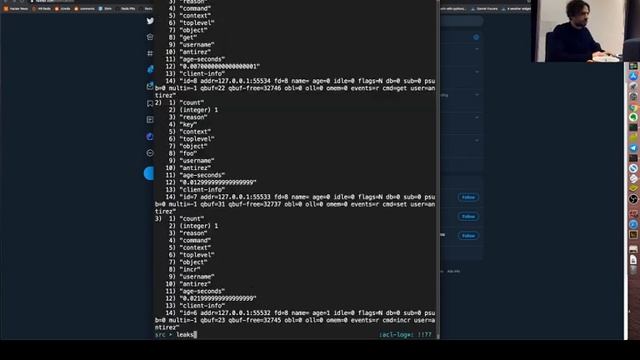Click the top Follow button

pos(468,198)
